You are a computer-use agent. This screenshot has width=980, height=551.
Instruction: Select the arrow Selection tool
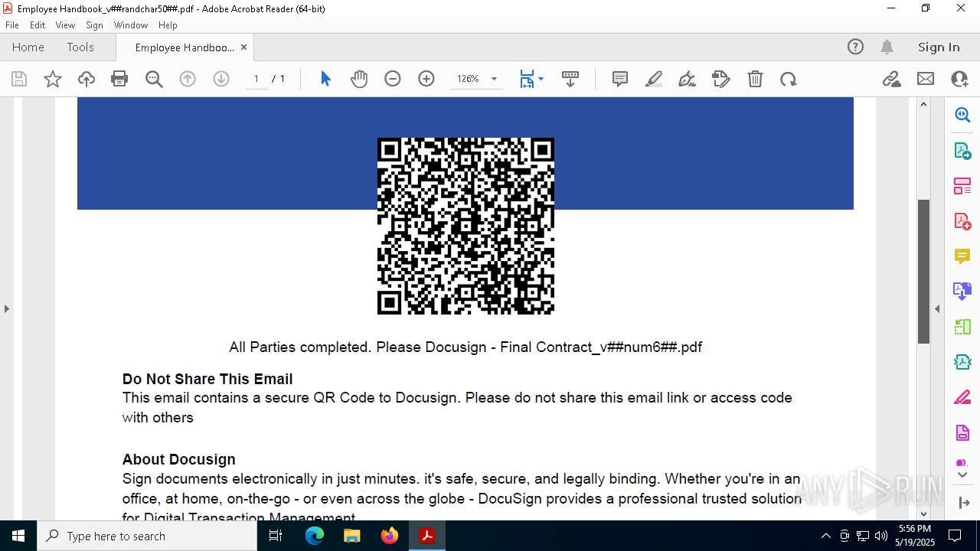point(325,79)
